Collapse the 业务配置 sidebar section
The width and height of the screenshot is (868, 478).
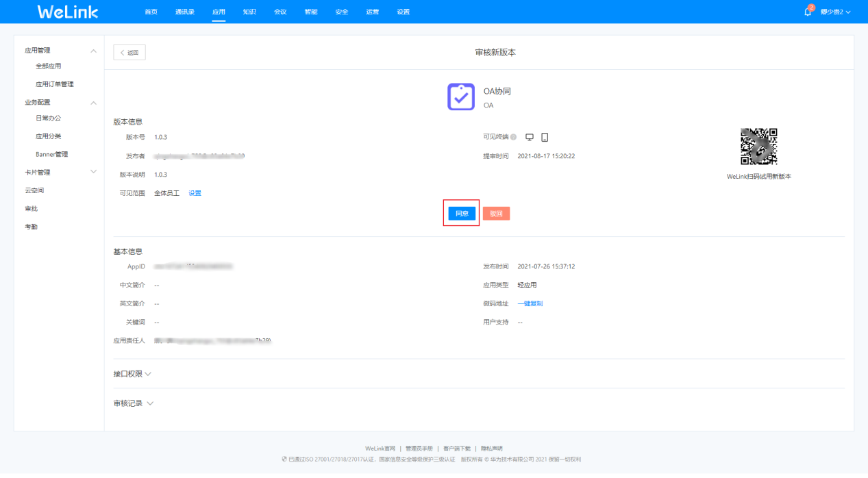(x=94, y=103)
